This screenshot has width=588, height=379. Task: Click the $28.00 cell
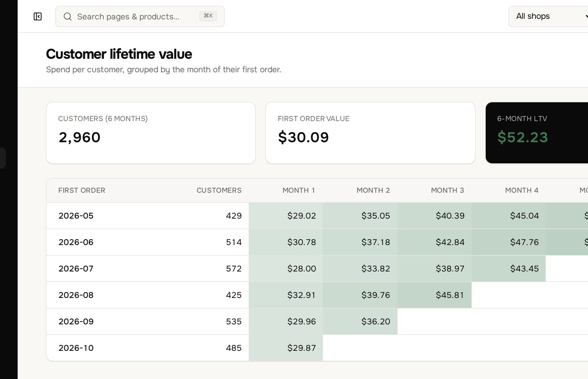[x=286, y=269]
